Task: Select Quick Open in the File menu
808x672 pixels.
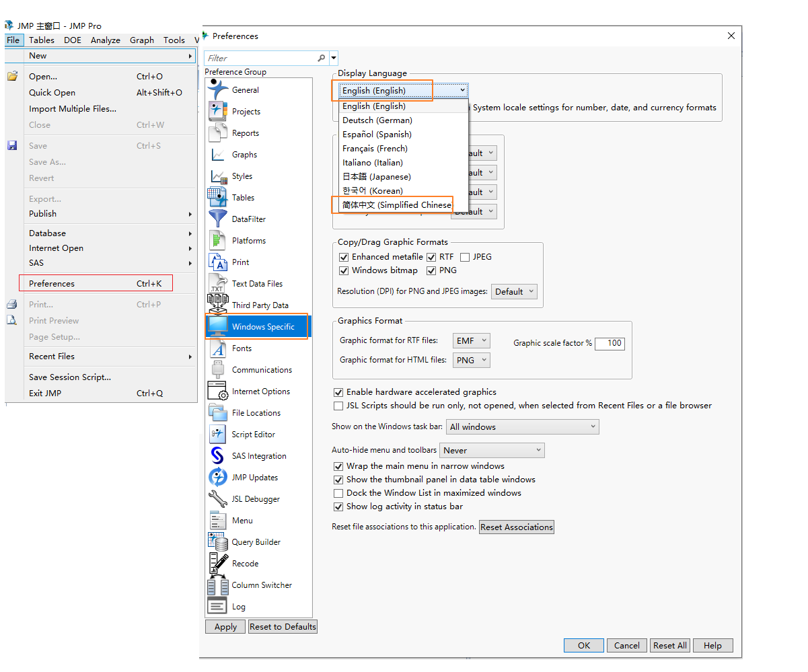Action: pyautogui.click(x=110, y=93)
